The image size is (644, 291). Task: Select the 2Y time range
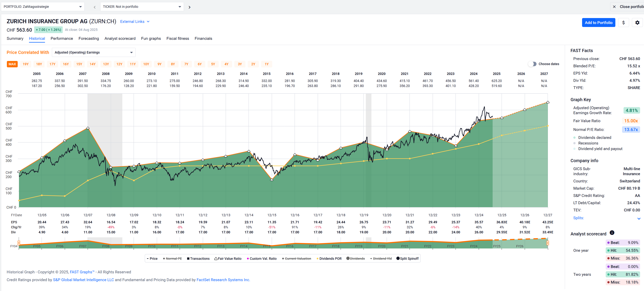tap(253, 64)
